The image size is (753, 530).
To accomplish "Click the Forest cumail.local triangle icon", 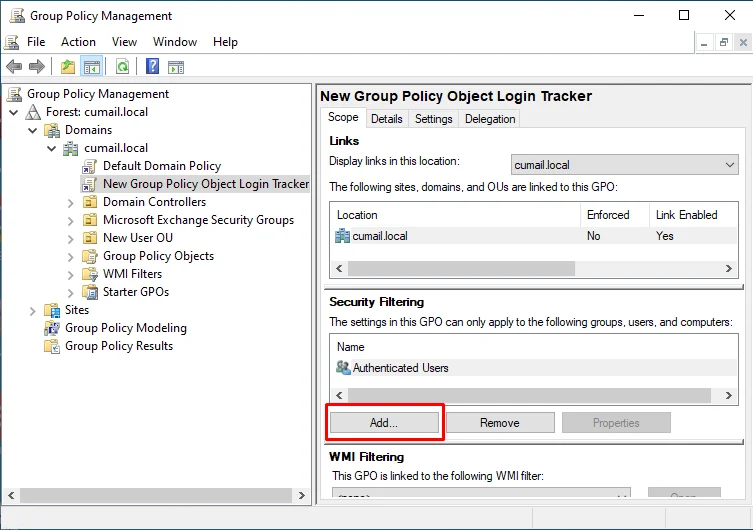I will pos(33,112).
